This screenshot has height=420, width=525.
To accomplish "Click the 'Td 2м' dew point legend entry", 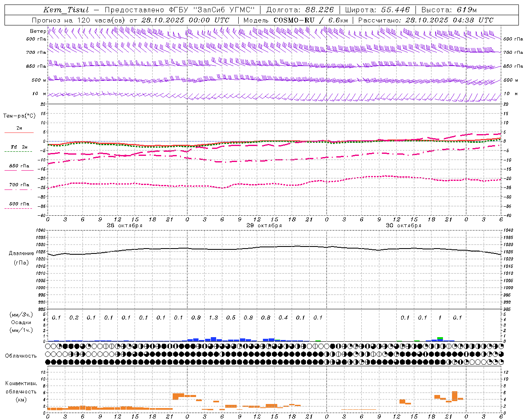I will 19,147.
